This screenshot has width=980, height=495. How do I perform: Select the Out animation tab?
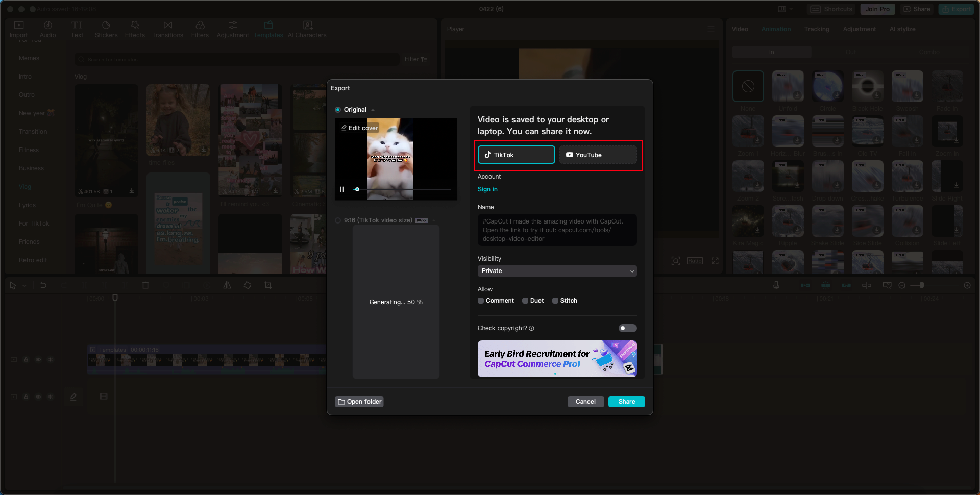coord(851,52)
